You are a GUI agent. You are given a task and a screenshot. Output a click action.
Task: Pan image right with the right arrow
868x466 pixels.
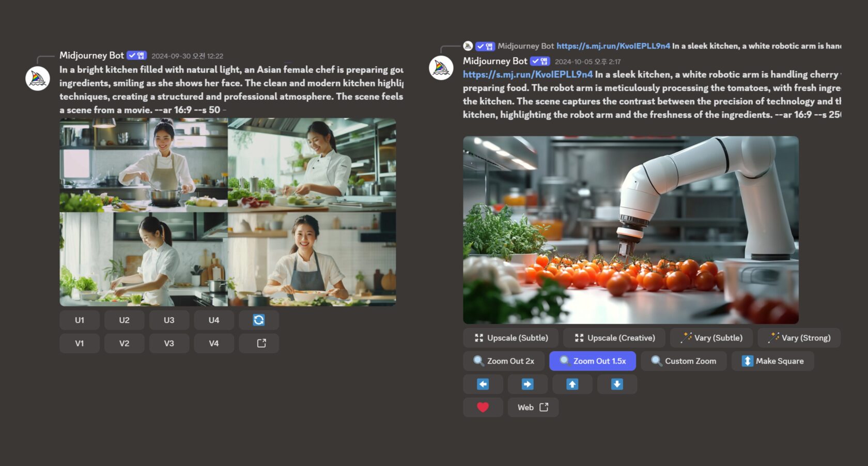527,384
